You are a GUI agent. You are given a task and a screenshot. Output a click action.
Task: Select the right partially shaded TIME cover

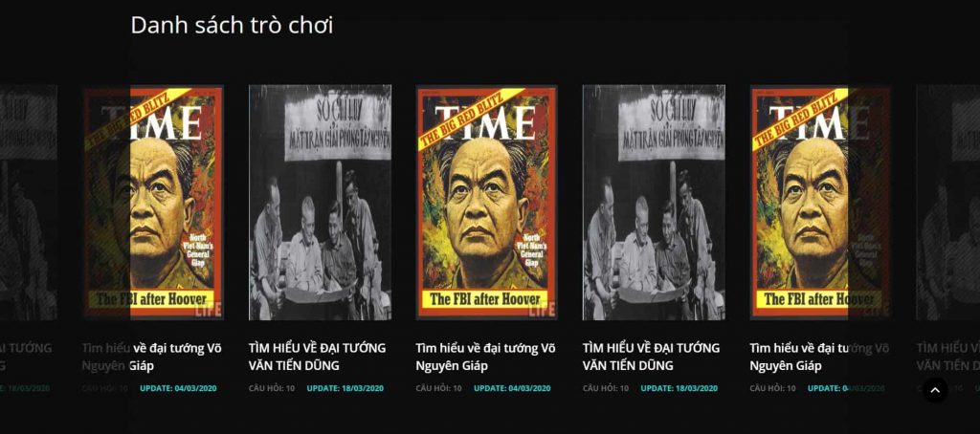(820, 203)
